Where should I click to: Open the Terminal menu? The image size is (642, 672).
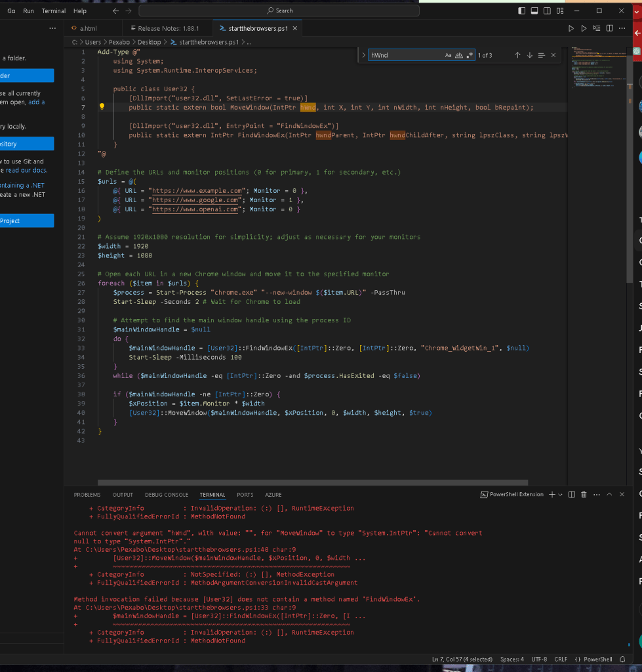click(x=54, y=10)
